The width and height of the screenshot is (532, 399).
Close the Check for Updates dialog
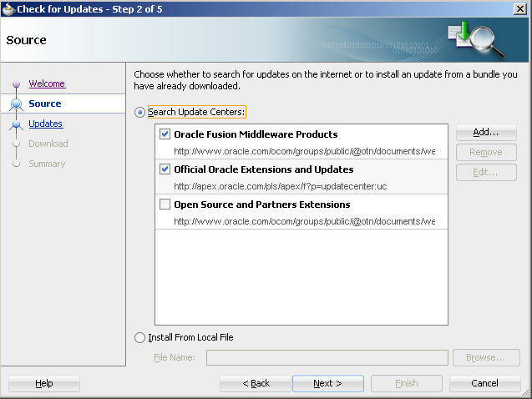tap(519, 9)
